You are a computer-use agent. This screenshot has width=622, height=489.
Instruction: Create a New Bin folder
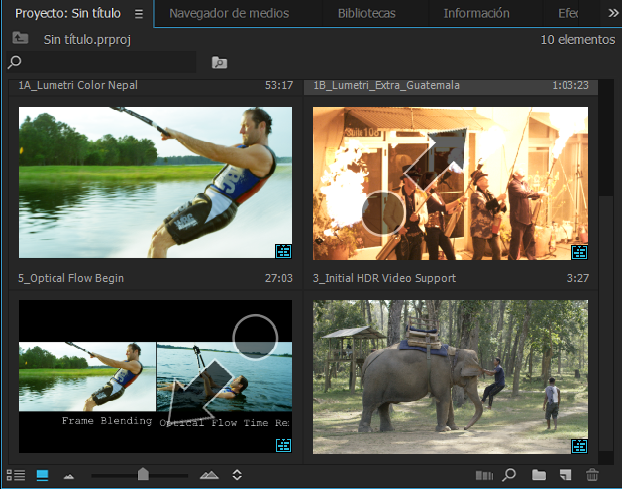[x=539, y=475]
